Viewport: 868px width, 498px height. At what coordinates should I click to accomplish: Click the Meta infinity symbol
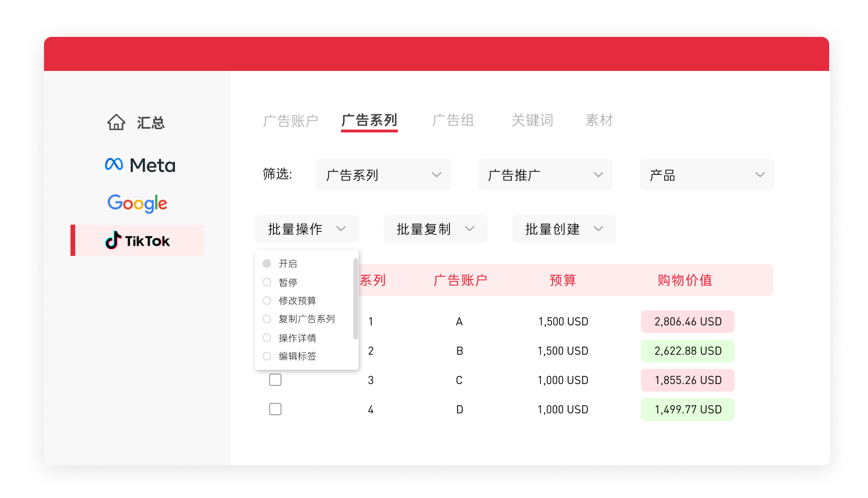pos(113,164)
